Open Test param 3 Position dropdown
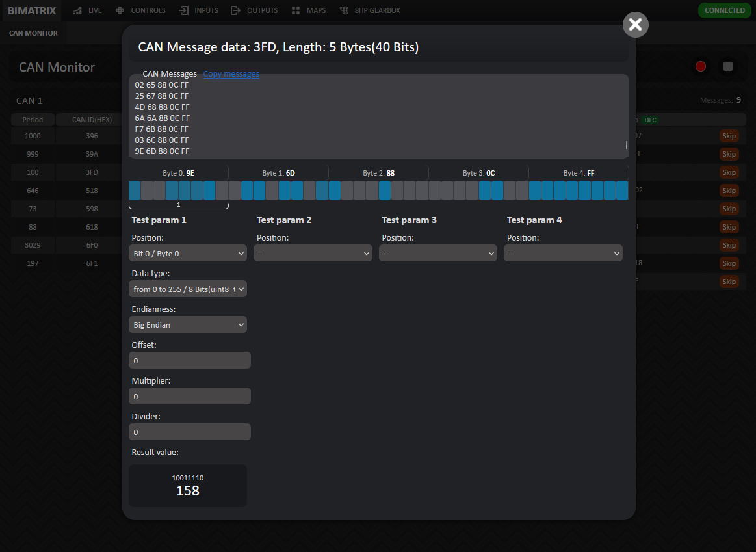Image resolution: width=756 pixels, height=552 pixels. pyautogui.click(x=437, y=253)
